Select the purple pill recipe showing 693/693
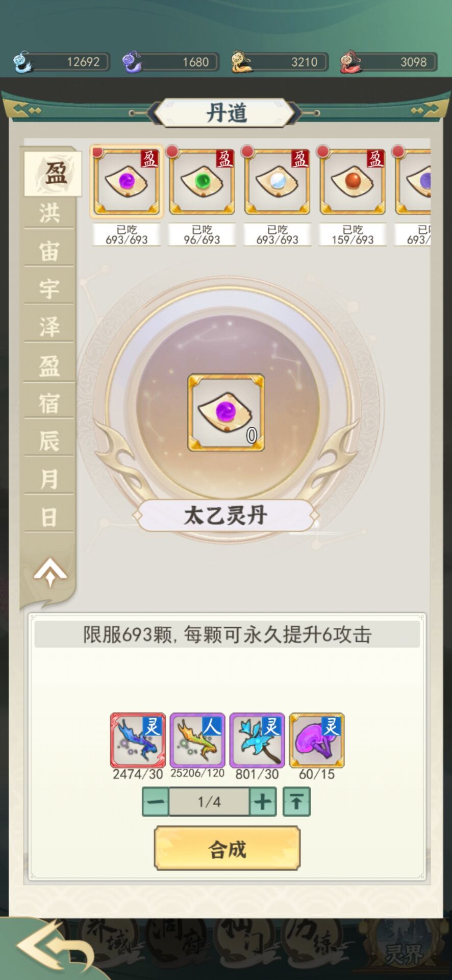This screenshot has width=452, height=980. pos(127,182)
